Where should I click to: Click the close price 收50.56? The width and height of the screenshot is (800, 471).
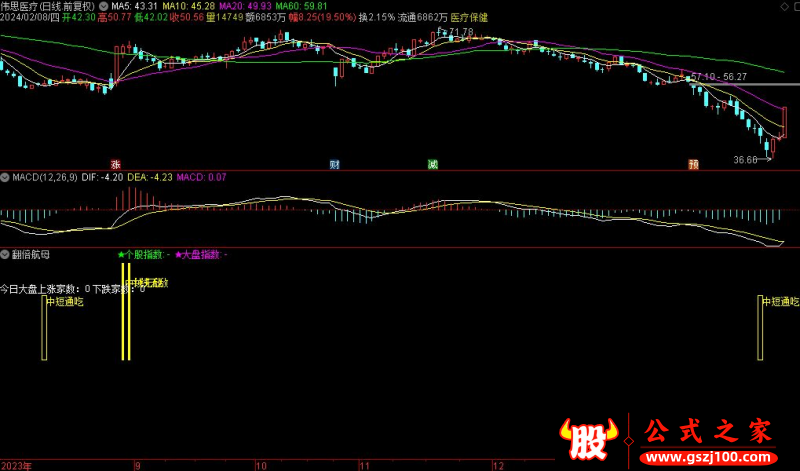tap(187, 17)
